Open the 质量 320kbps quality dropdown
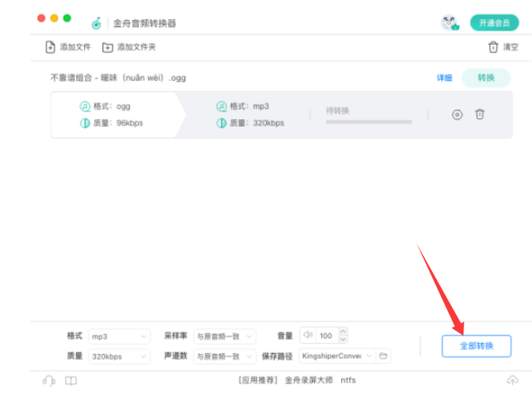 click(119, 356)
